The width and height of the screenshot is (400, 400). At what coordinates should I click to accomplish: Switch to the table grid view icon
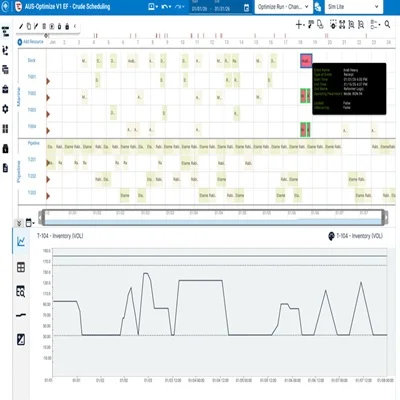tap(21, 267)
